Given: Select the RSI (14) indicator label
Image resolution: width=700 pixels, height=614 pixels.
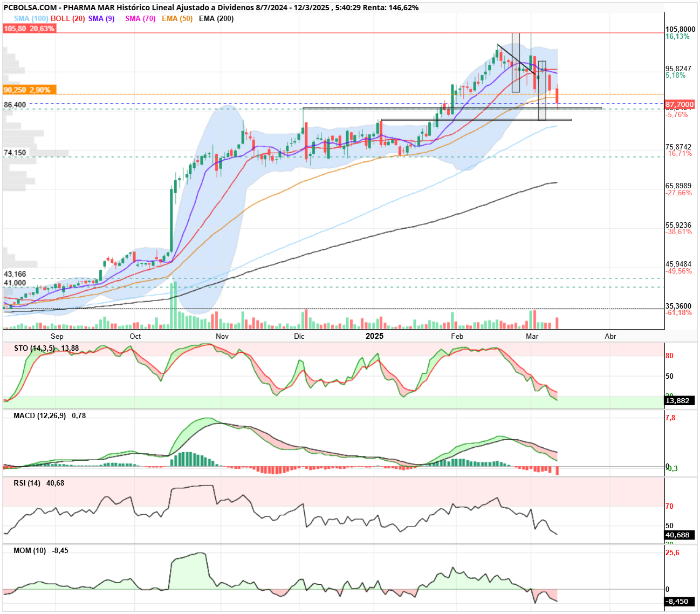Looking at the screenshot, I should [x=27, y=483].
